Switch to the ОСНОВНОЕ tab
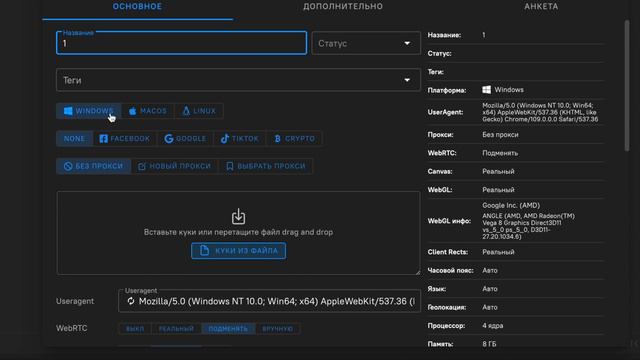 [x=138, y=7]
